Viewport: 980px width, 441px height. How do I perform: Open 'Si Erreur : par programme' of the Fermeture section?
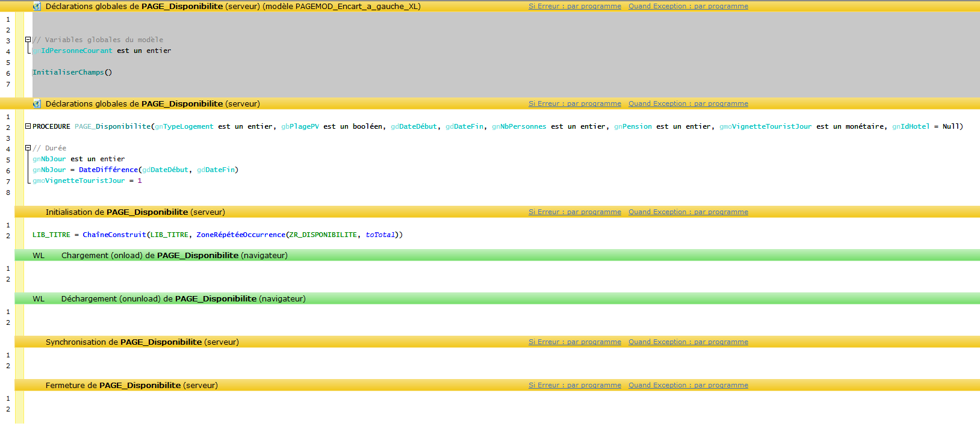(x=575, y=385)
